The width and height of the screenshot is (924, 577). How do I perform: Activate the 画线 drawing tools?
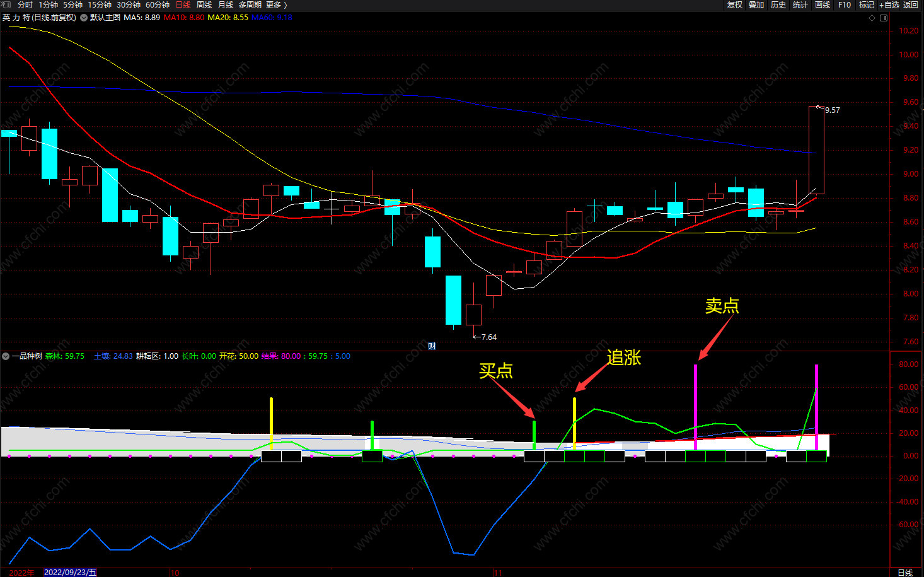823,5
